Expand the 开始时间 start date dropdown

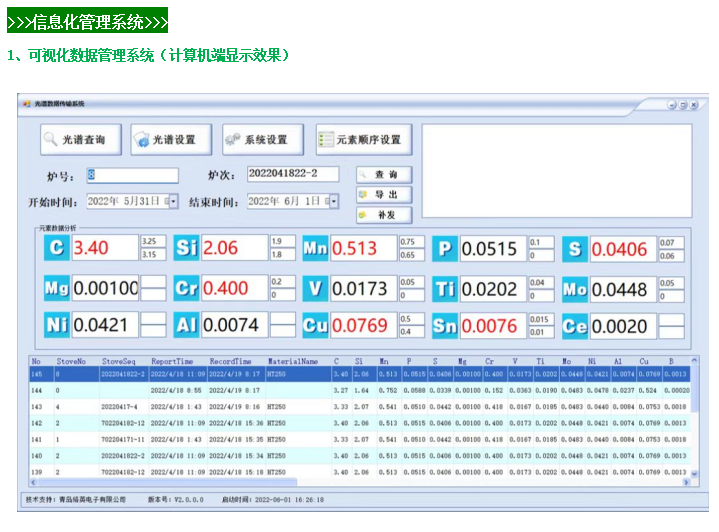coord(172,201)
